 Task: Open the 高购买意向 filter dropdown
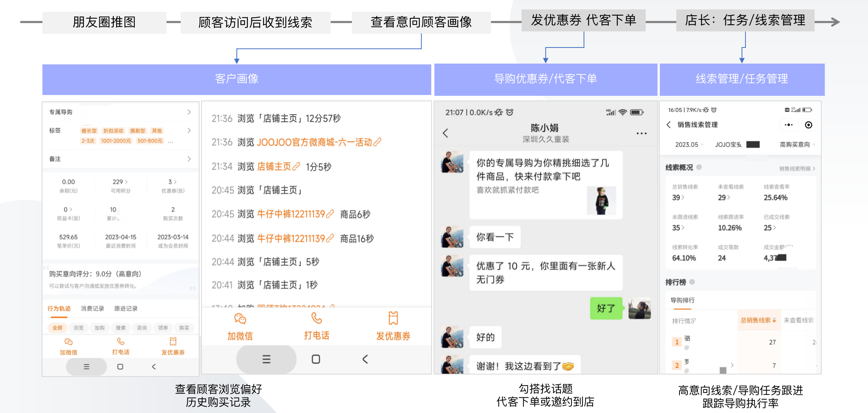click(x=797, y=144)
